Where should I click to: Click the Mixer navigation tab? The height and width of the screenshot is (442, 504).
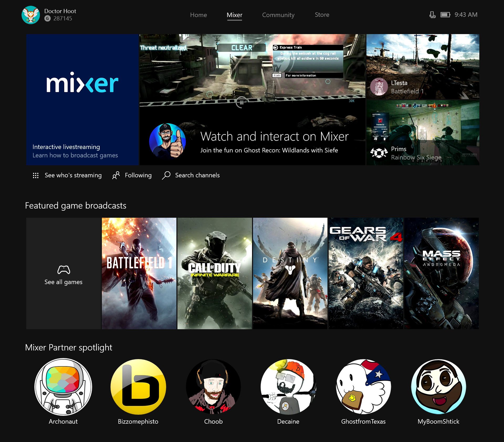pyautogui.click(x=234, y=15)
